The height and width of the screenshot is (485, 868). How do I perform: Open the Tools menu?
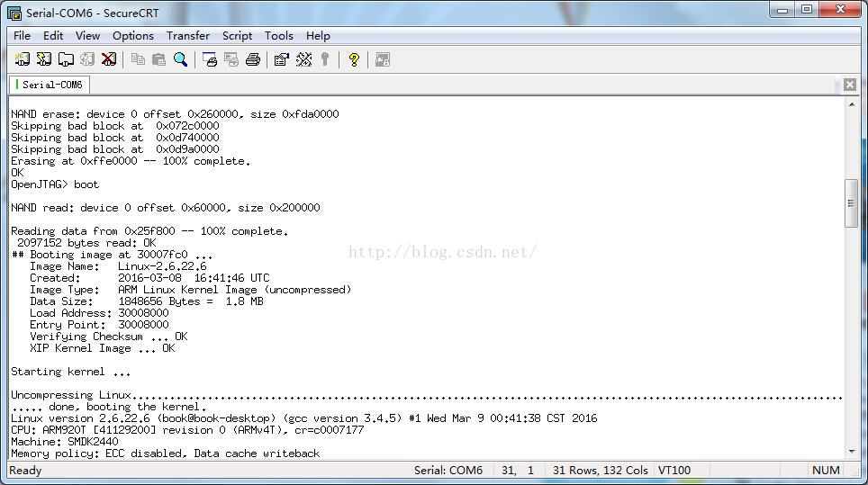coord(278,35)
